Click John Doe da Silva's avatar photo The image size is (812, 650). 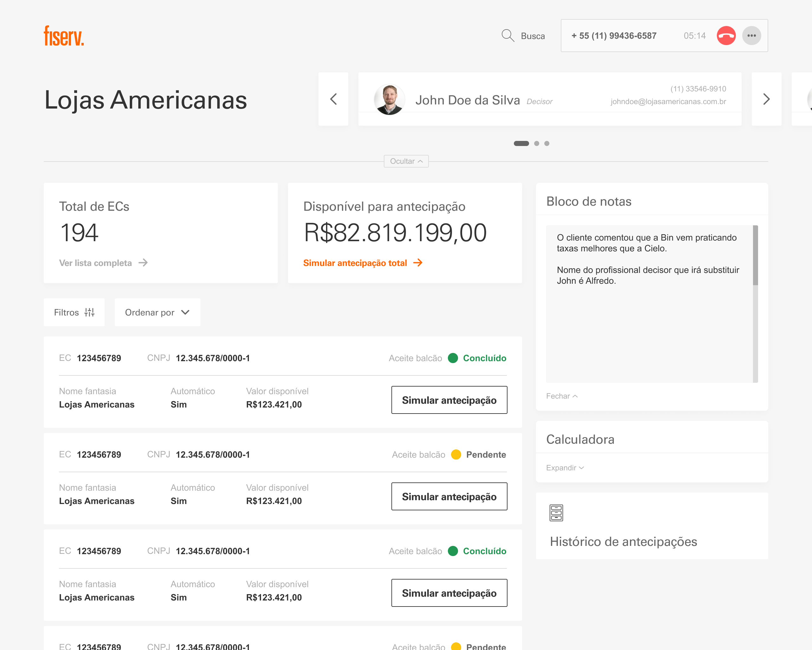(x=389, y=99)
